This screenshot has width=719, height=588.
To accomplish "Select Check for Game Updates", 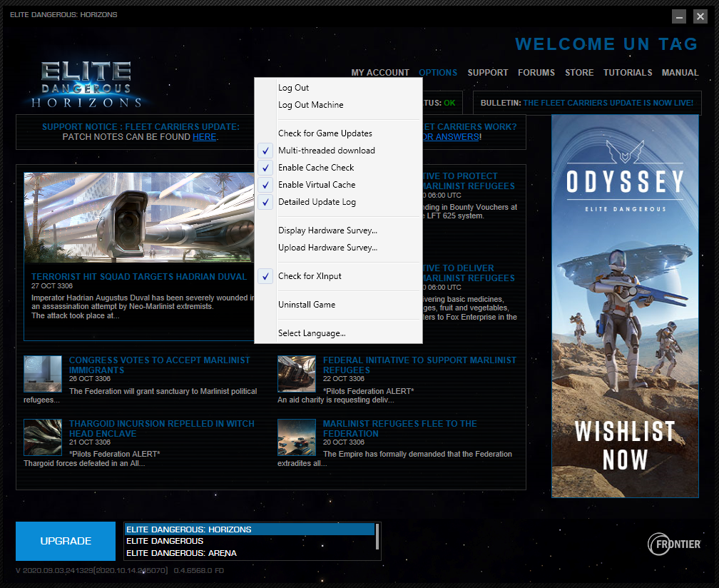I will pyautogui.click(x=338, y=133).
